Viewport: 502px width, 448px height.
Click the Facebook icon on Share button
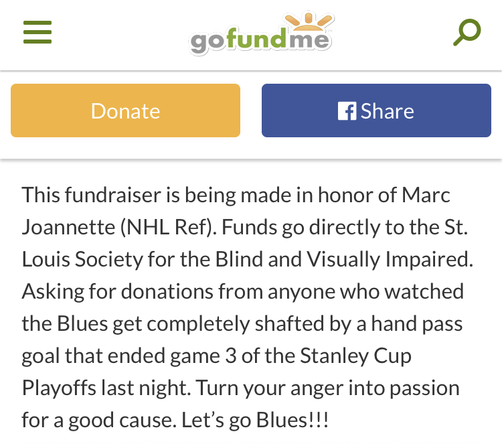[347, 110]
